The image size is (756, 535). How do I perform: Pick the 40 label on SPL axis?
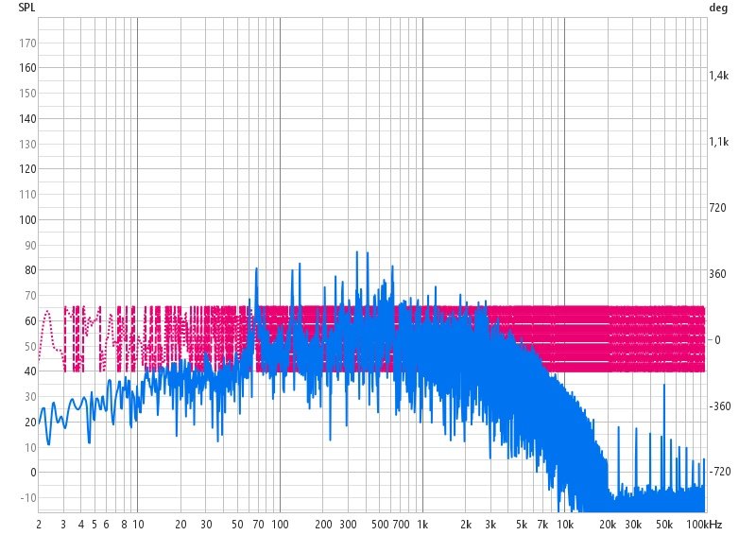pyautogui.click(x=30, y=371)
